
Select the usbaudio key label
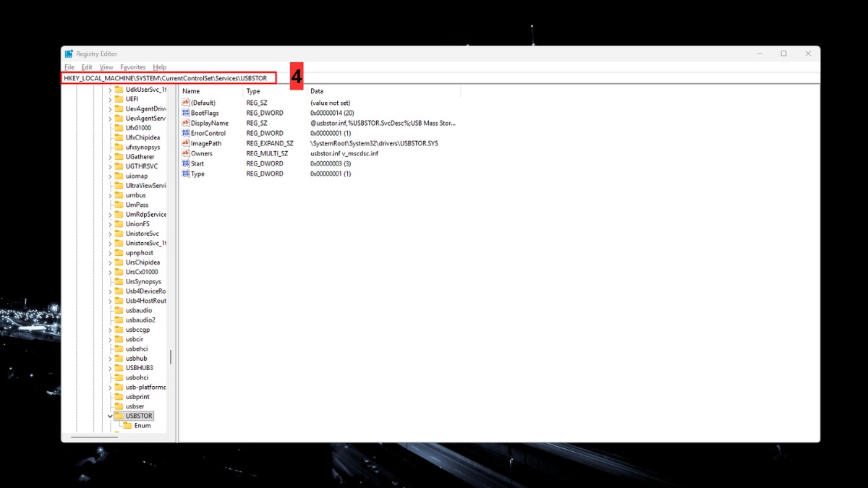point(139,310)
